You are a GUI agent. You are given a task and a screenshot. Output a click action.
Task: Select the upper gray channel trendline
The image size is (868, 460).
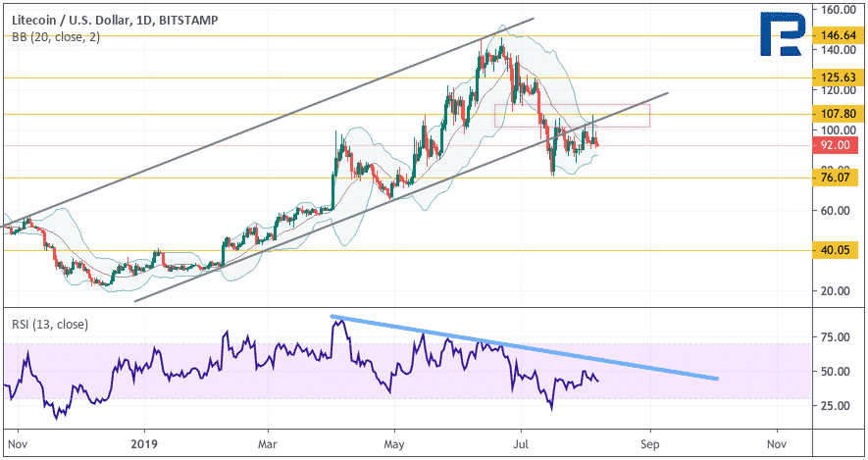tap(268, 123)
